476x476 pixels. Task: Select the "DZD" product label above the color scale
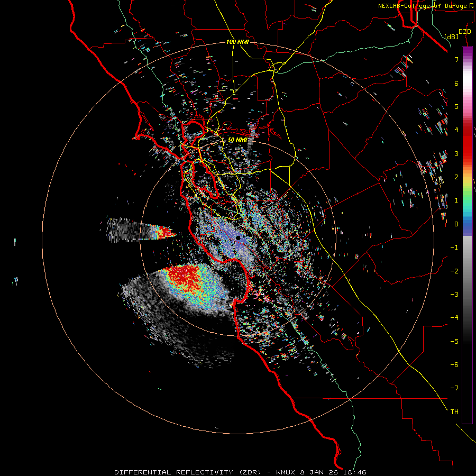[465, 32]
